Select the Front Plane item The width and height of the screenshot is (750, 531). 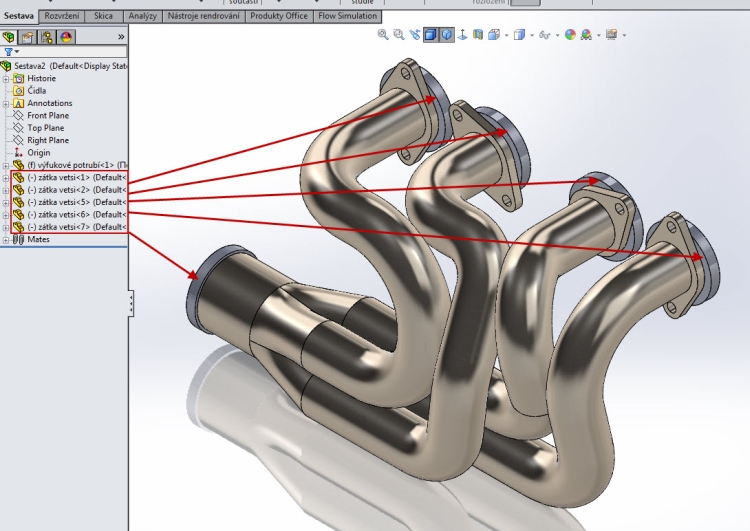(48, 116)
